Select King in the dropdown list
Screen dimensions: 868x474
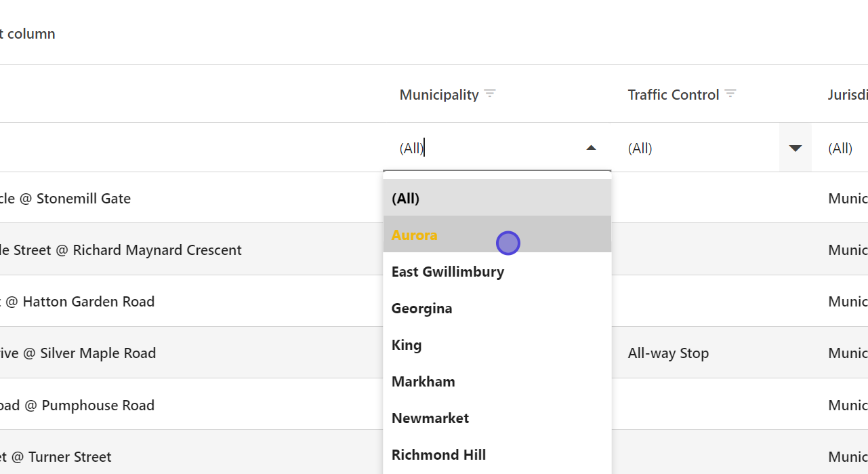[x=407, y=344]
